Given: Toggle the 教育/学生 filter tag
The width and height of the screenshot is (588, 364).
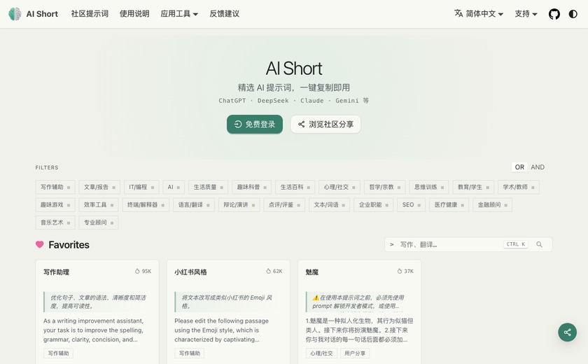Looking at the screenshot, I should tap(473, 187).
